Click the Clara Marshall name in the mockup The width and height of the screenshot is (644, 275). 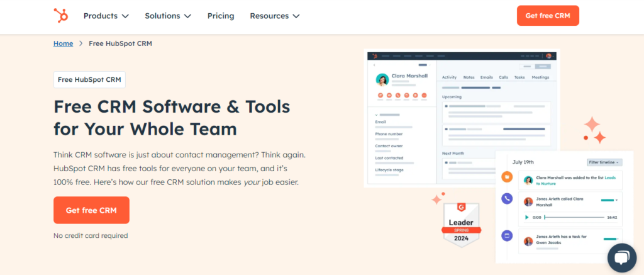coord(409,76)
